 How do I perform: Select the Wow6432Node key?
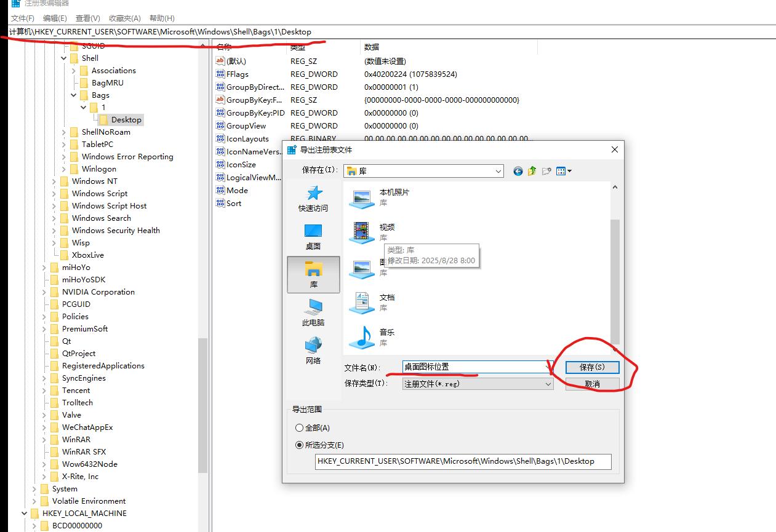tap(89, 464)
